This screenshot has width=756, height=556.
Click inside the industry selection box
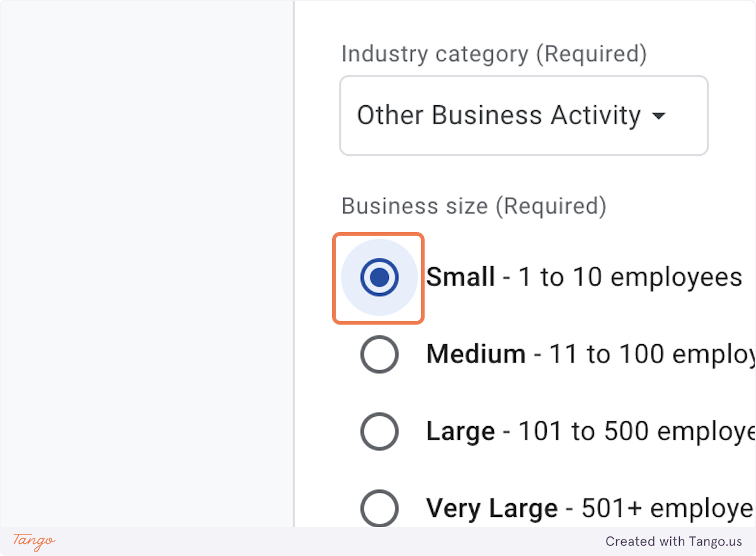click(x=523, y=115)
